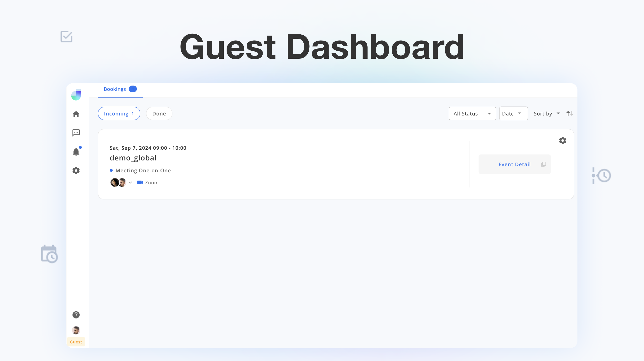
Task: Expand attendees list with chevron arrow
Action: pyautogui.click(x=130, y=182)
